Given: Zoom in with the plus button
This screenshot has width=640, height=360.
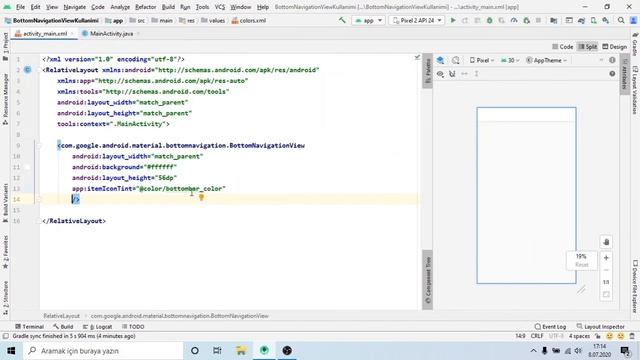Looking at the screenshot, I should tap(606, 258).
